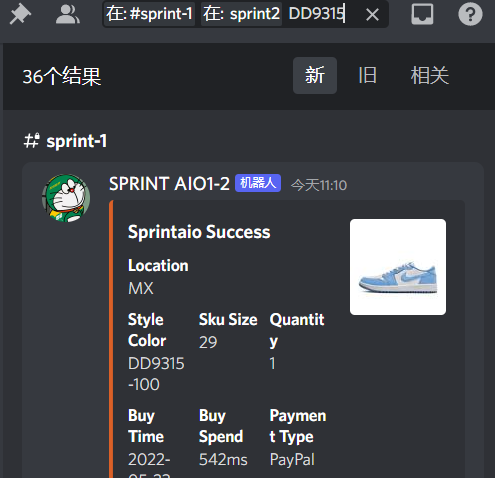This screenshot has height=478, width=495.
Task: Click the search filter tag '#sprint-1'
Action: pos(149,14)
